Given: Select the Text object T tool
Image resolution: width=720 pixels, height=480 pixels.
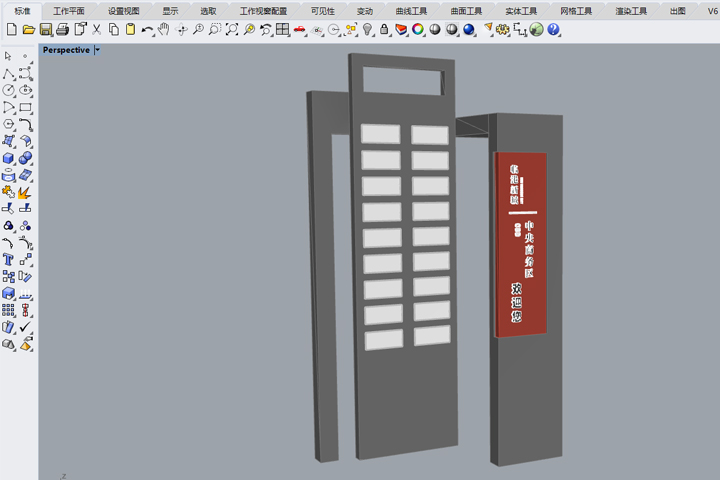Looking at the screenshot, I should point(8,260).
